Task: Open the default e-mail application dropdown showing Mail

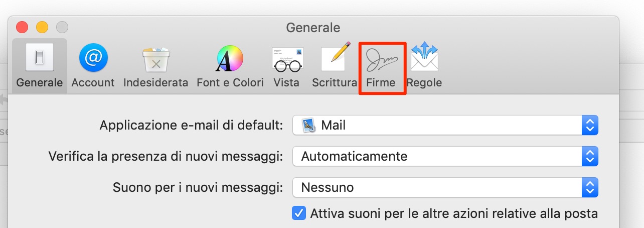Action: click(x=445, y=125)
